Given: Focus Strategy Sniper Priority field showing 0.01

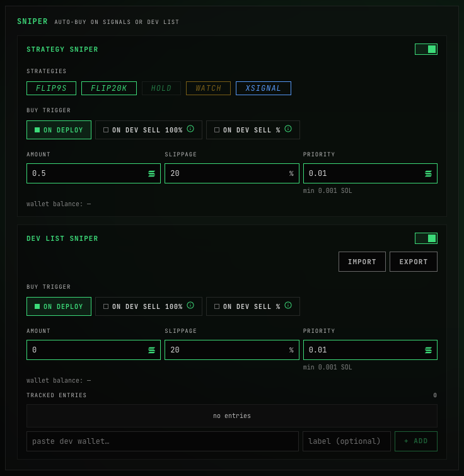Looking at the screenshot, I should tap(370, 173).
